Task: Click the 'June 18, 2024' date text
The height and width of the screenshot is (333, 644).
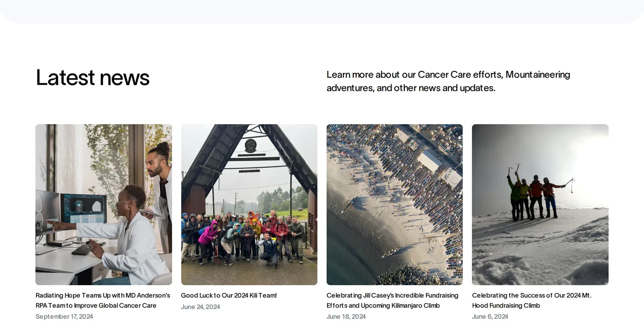Action: click(346, 316)
